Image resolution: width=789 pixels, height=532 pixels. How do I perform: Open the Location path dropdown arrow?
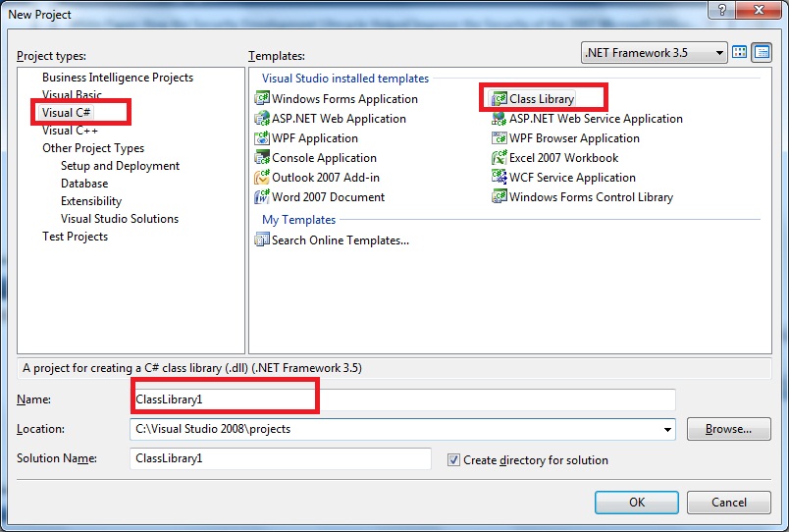pos(667,429)
